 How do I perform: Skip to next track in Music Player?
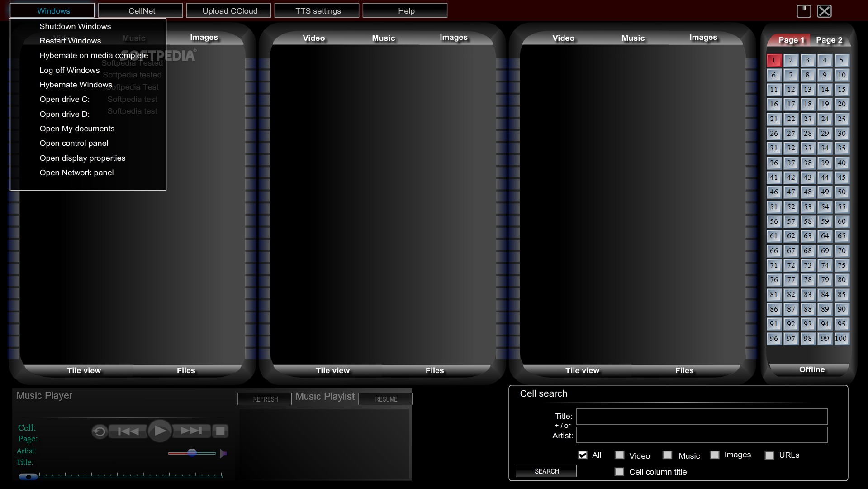(x=191, y=431)
